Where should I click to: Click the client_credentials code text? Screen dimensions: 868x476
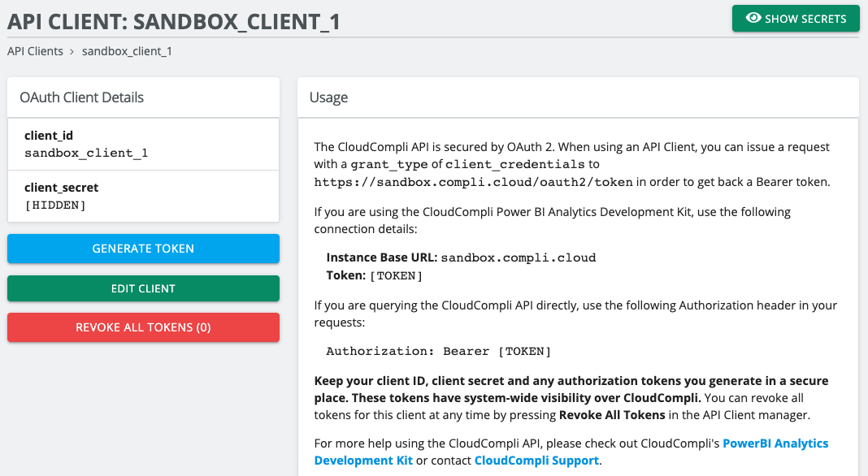(x=514, y=165)
